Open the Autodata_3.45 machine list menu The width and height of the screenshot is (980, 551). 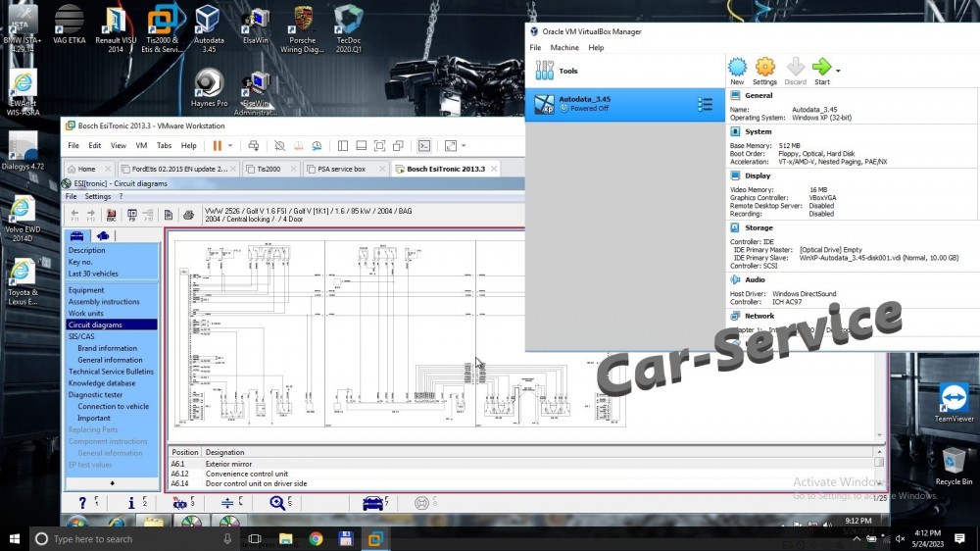pyautogui.click(x=705, y=105)
